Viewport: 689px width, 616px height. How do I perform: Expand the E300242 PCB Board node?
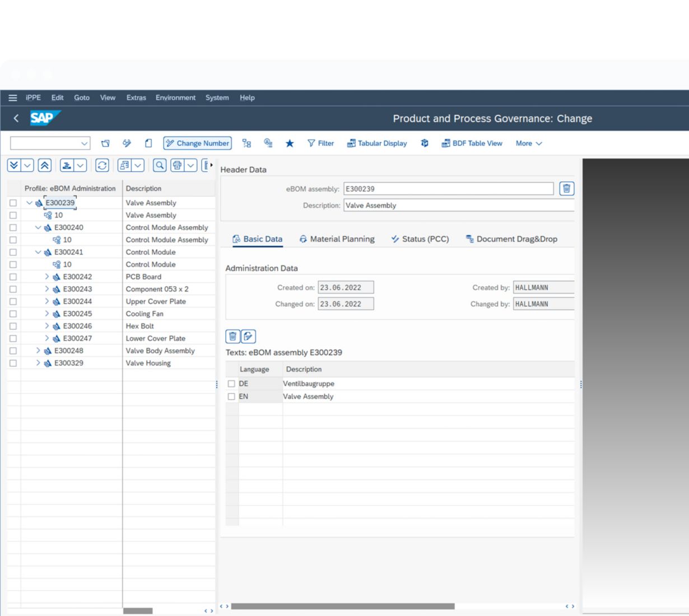47,277
